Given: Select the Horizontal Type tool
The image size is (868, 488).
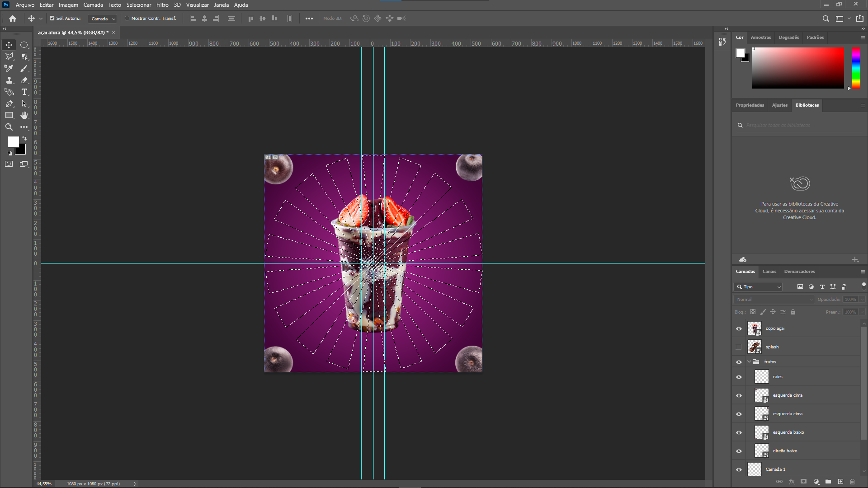Looking at the screenshot, I should [x=24, y=92].
